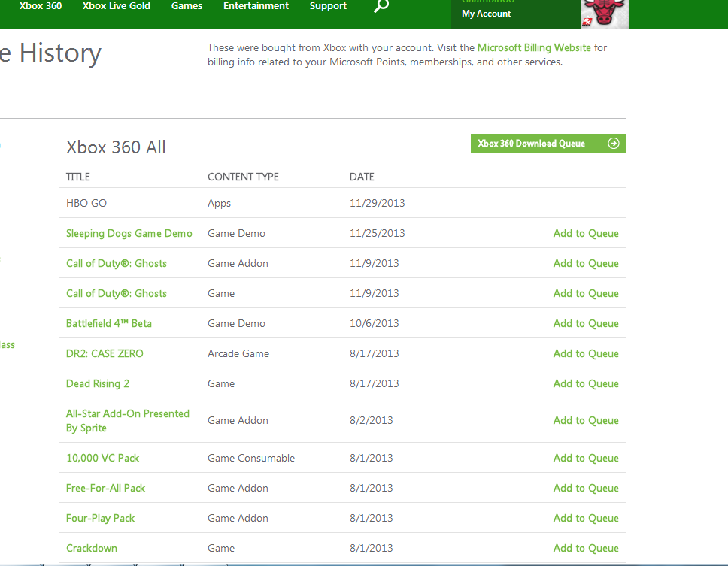The image size is (728, 566).
Task: Open Call of Duty: Ghosts Game Addon title
Action: point(116,264)
